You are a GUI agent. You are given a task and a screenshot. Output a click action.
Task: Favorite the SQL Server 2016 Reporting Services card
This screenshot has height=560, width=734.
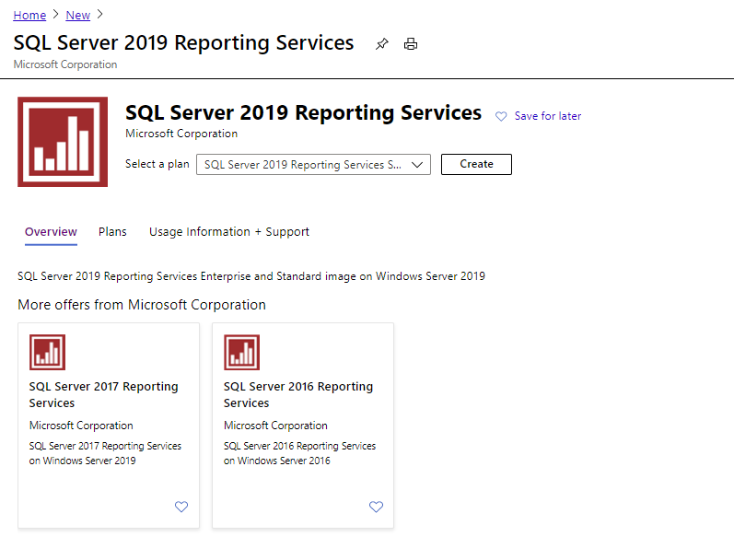click(x=376, y=507)
